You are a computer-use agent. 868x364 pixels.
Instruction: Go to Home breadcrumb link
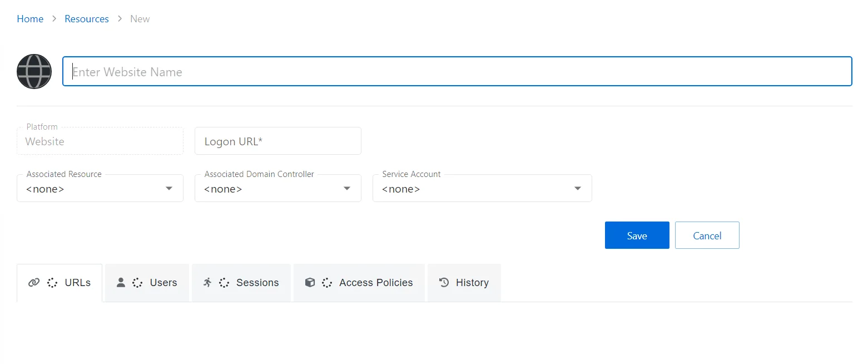pos(30,19)
